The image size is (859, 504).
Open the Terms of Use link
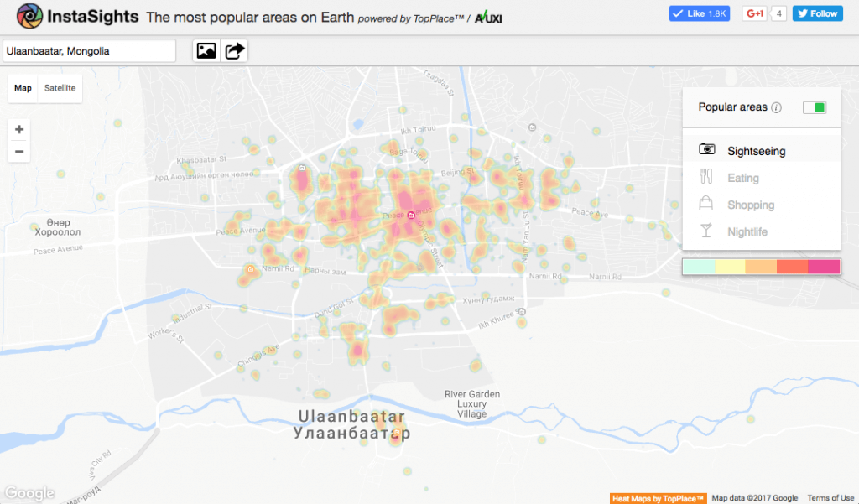pos(830,498)
